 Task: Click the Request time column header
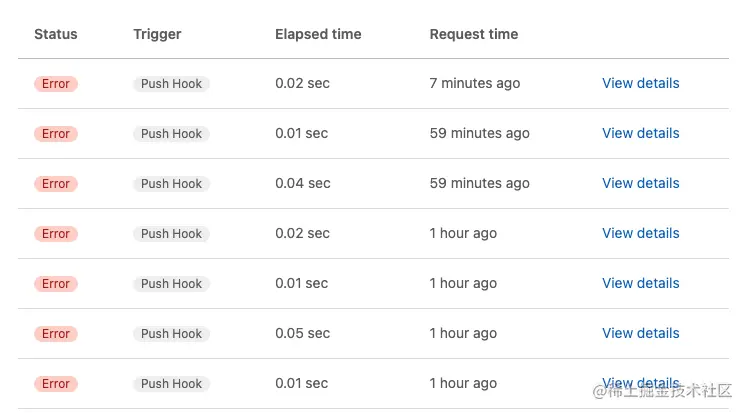point(473,34)
